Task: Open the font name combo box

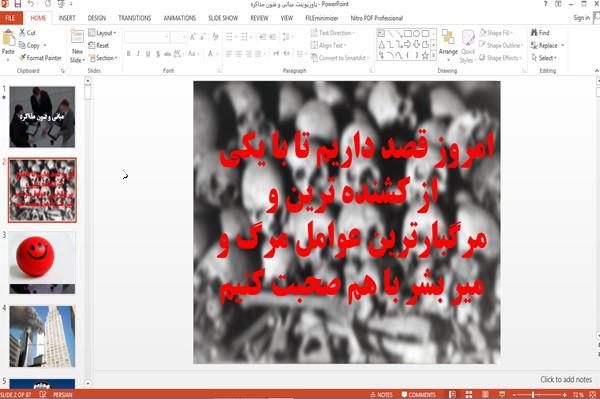Action: pos(147,37)
